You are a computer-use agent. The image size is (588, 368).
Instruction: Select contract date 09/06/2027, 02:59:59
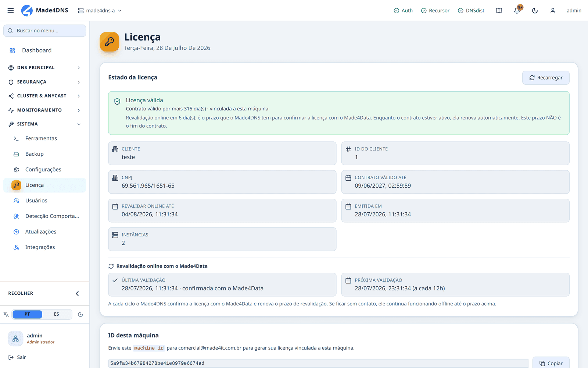click(383, 186)
